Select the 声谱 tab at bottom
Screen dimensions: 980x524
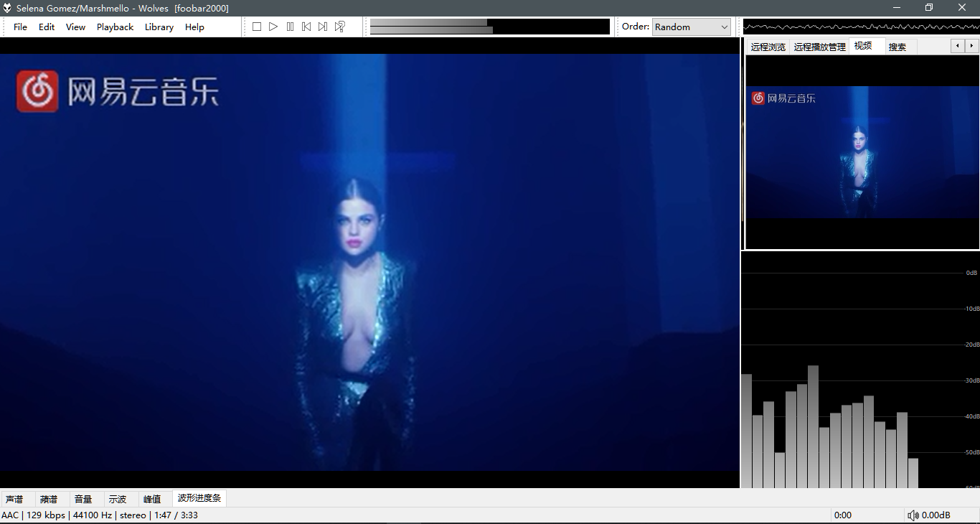tap(14, 499)
